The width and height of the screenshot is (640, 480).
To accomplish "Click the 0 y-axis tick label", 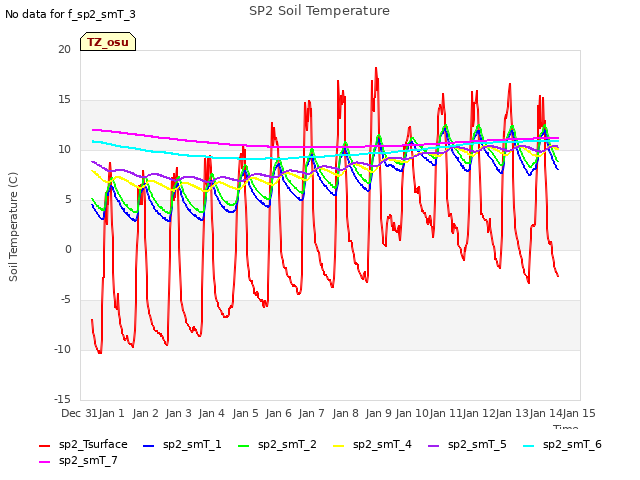I will [x=68, y=250].
